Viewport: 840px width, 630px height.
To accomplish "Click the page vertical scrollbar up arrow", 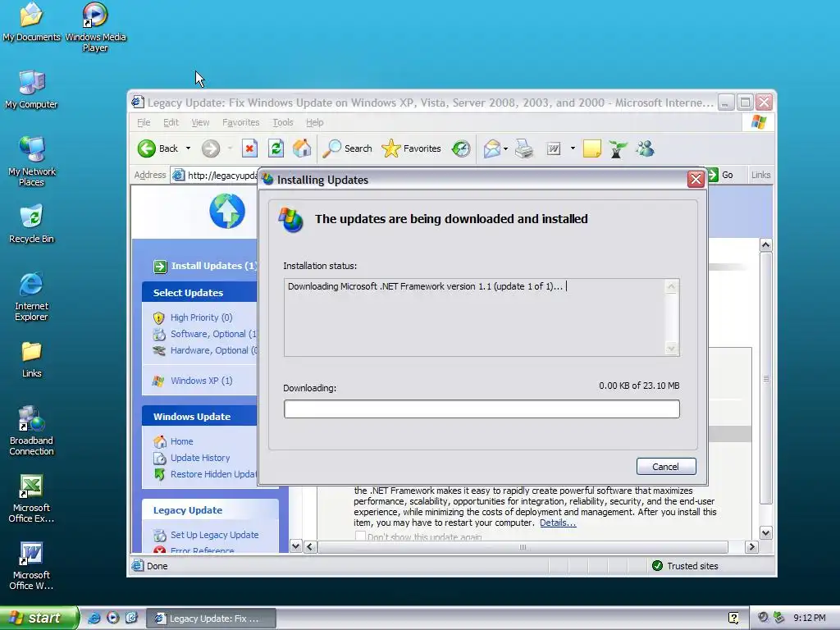I will pyautogui.click(x=766, y=244).
